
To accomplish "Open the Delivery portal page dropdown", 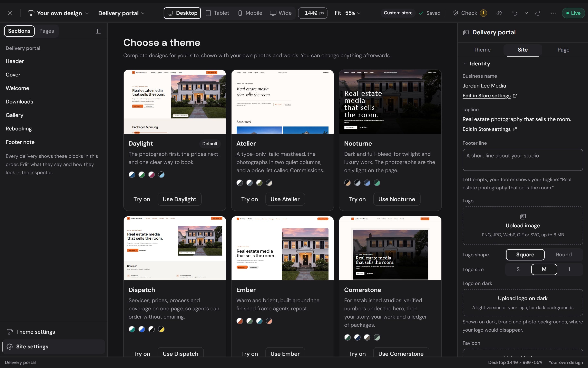I will [x=121, y=13].
